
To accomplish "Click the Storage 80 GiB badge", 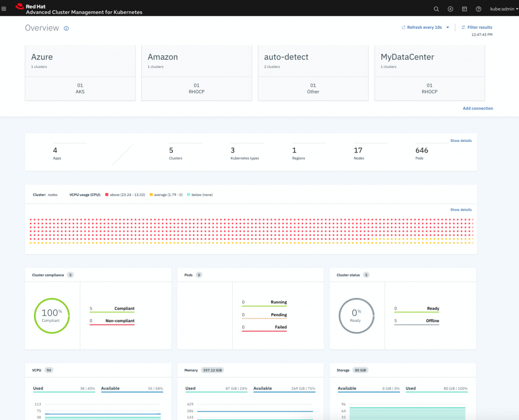I will 360,370.
